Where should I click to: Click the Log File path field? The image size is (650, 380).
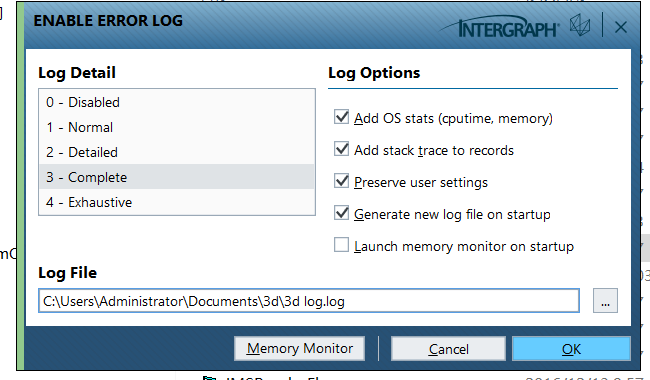coord(309,301)
